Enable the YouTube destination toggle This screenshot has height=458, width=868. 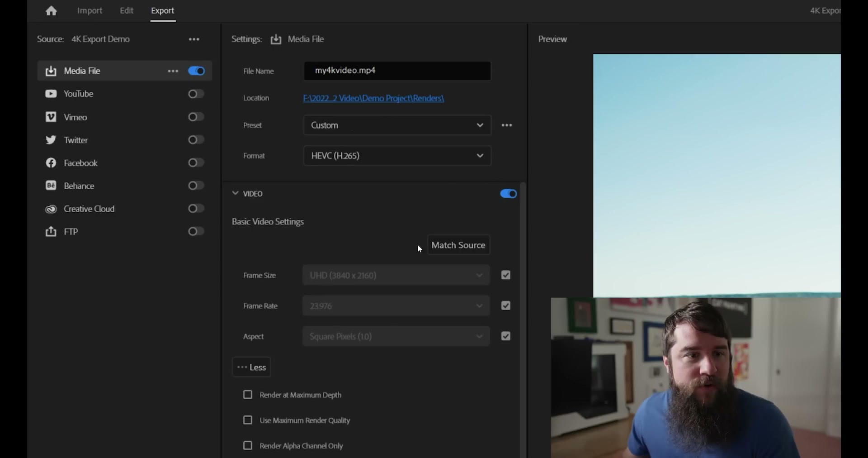[196, 94]
